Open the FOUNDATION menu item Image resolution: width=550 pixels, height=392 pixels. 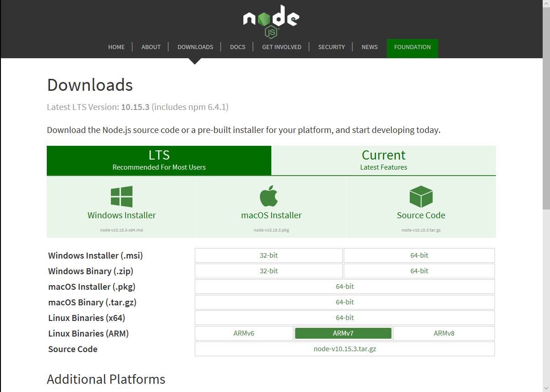tap(412, 49)
